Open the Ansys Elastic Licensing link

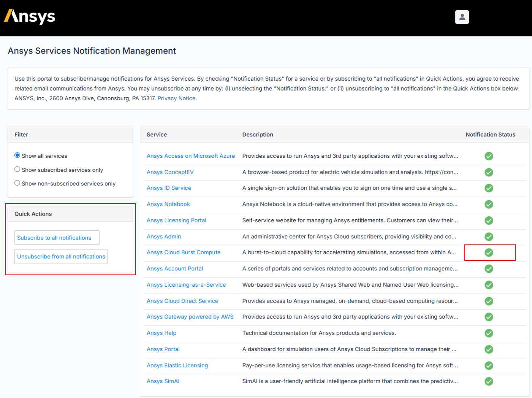click(x=177, y=365)
